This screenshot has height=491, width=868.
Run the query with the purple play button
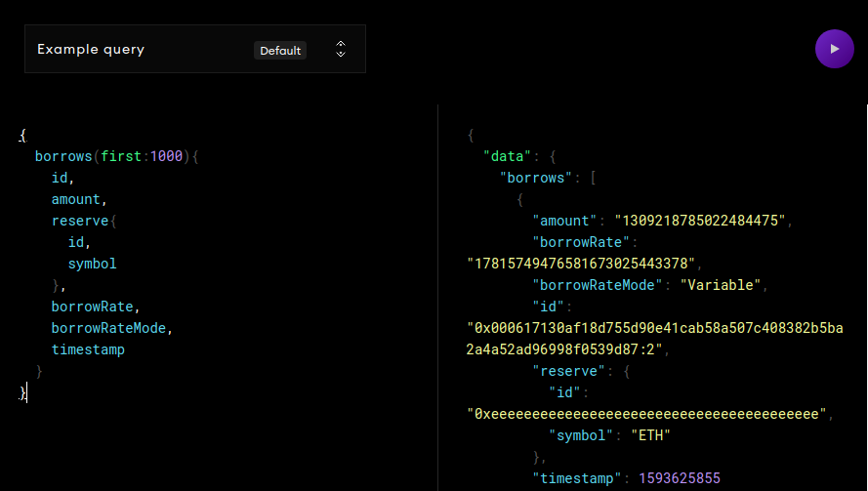(x=834, y=49)
